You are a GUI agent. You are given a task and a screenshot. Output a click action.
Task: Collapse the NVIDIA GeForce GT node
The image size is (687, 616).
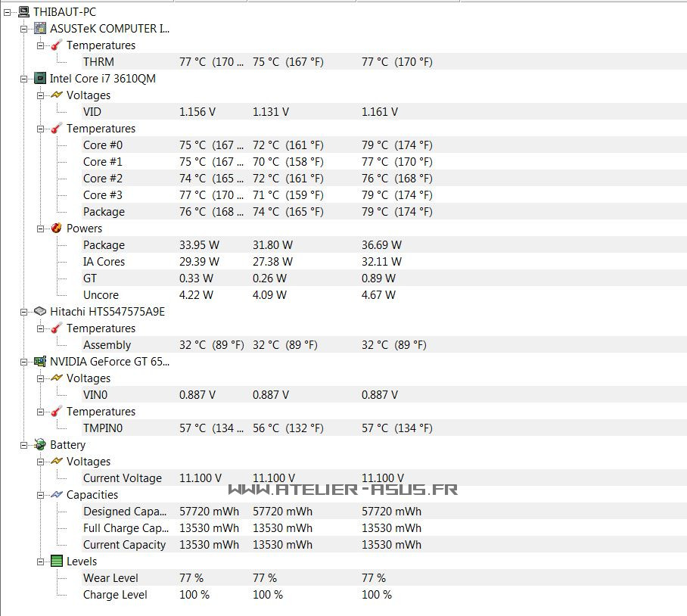coord(23,362)
